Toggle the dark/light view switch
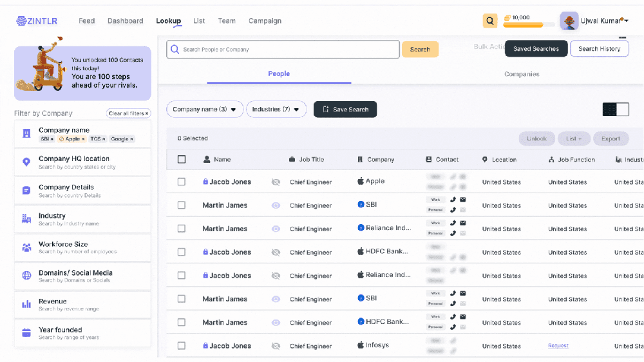The height and width of the screenshot is (362, 644). (x=616, y=110)
